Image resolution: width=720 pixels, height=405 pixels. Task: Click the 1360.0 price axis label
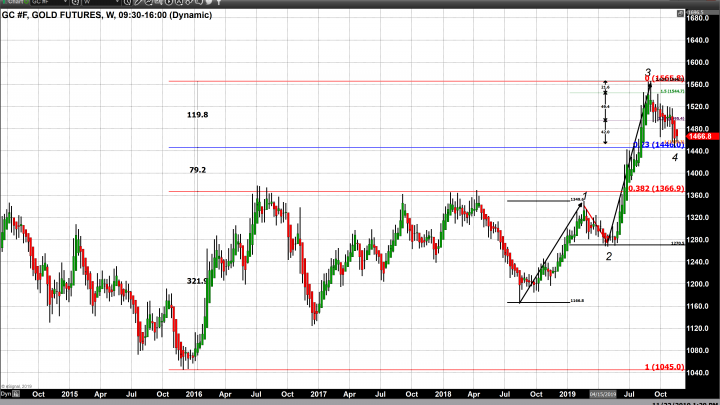(698, 196)
